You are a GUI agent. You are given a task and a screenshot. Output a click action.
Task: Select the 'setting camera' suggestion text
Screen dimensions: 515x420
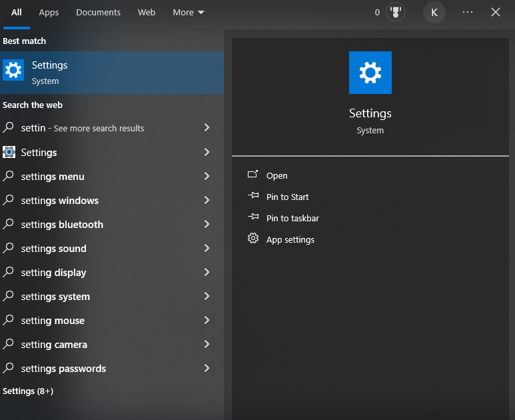click(x=54, y=345)
